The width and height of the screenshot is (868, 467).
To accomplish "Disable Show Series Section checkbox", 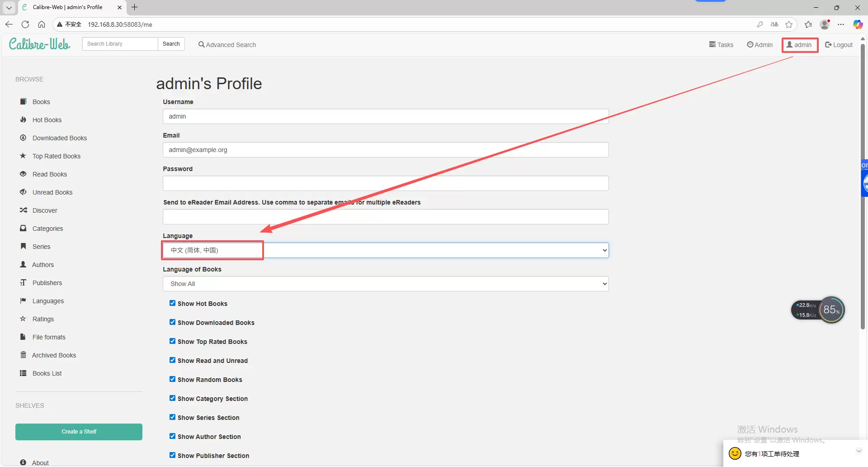I will coord(172,417).
